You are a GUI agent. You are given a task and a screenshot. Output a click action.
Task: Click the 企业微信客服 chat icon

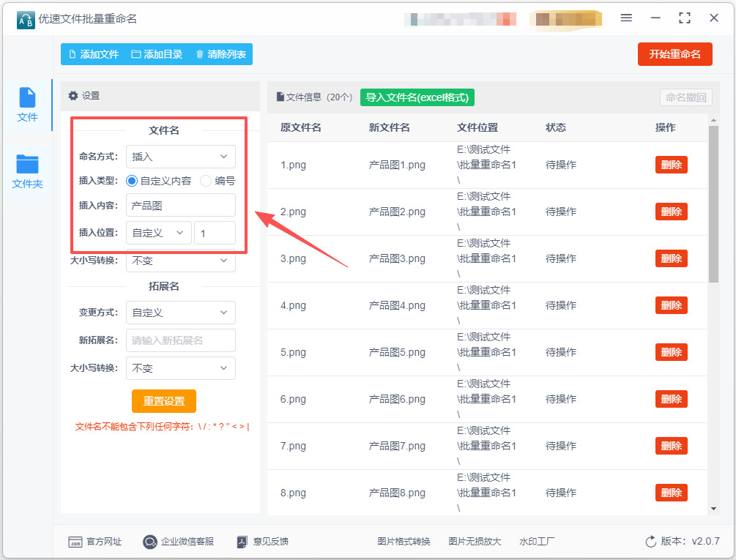coord(149,542)
